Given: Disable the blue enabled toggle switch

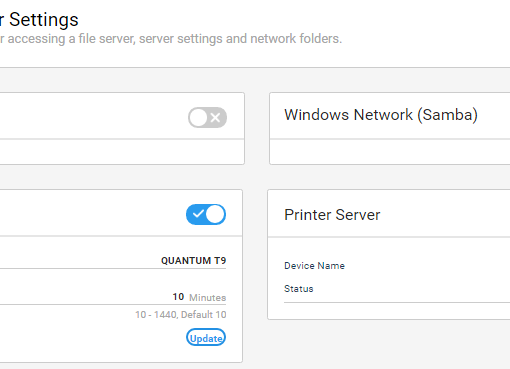Looking at the screenshot, I should pyautogui.click(x=206, y=214).
